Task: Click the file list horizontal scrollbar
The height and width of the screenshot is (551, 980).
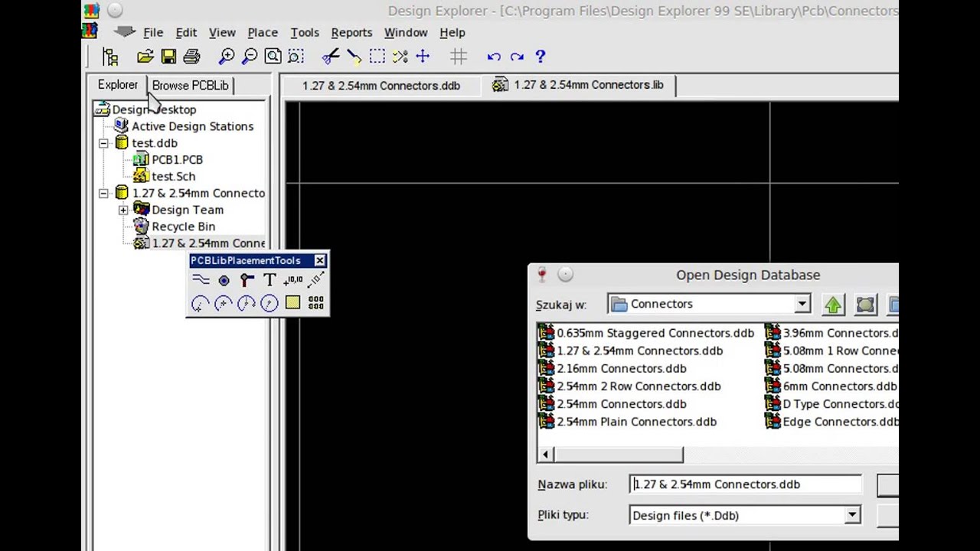Action: [618, 455]
